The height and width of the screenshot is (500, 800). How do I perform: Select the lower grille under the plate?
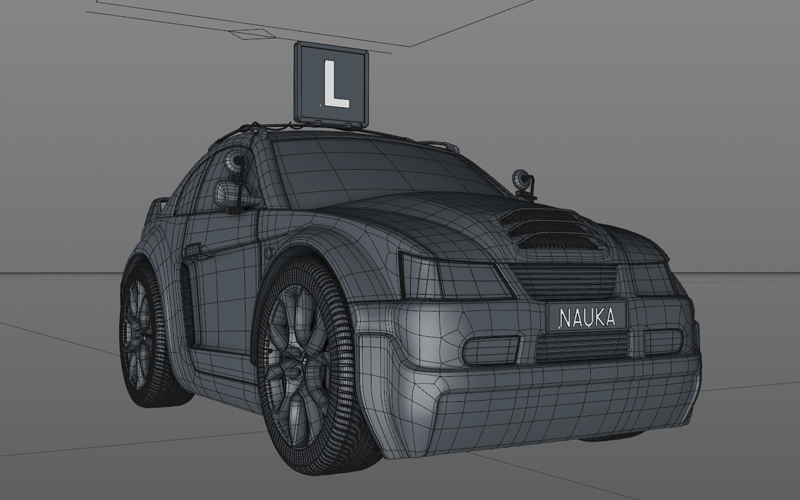point(583,346)
